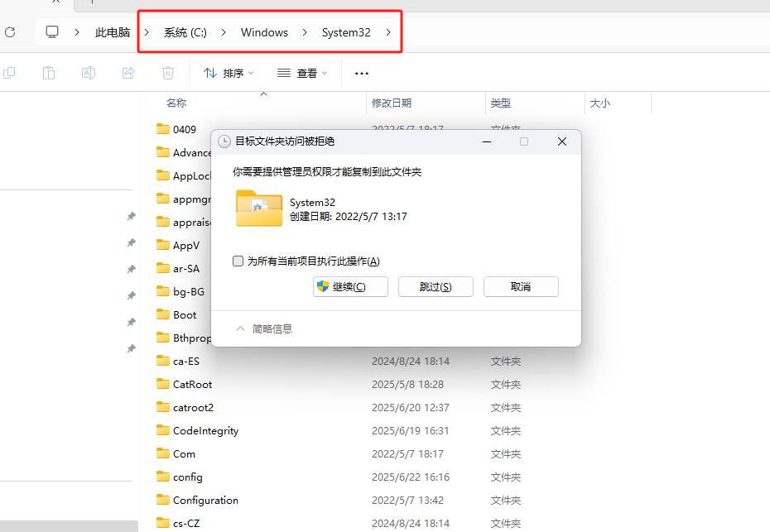Go to the Windows breadcrumb segment
Screen dimensions: 770x532
[x=264, y=32]
